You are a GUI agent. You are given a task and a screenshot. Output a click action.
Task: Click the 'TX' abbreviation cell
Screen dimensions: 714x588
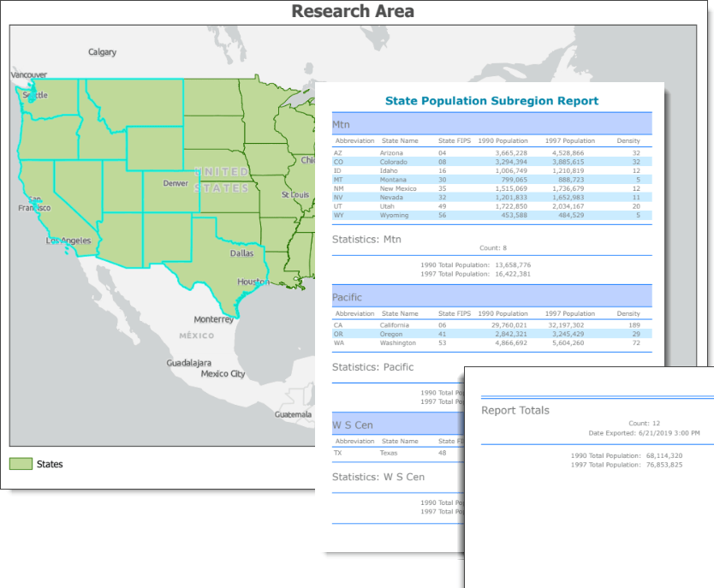coord(338,453)
